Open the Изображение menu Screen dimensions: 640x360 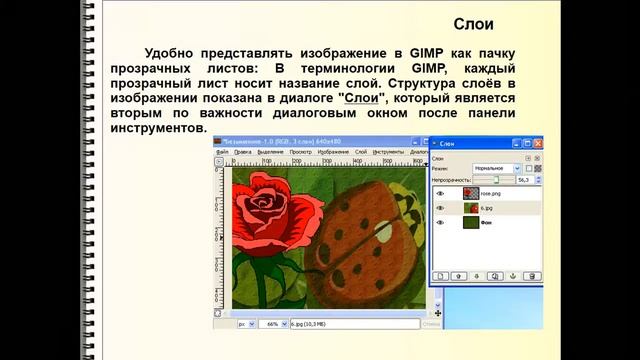coord(333,152)
